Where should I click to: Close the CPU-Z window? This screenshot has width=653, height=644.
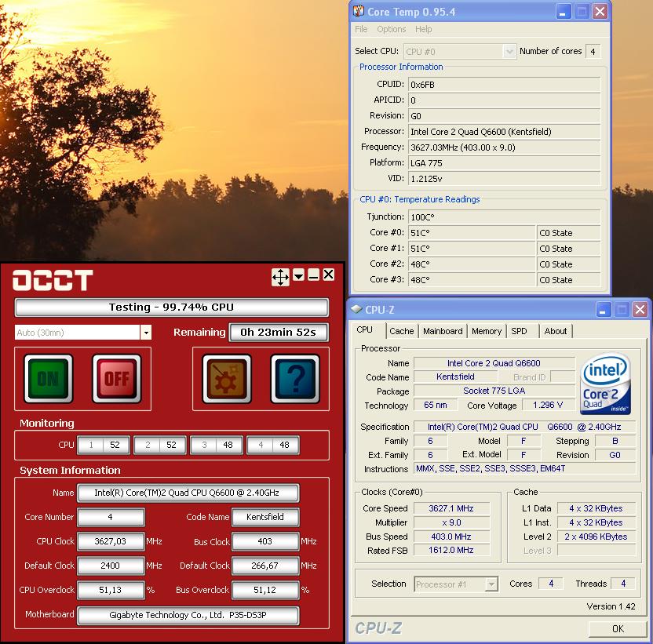pyautogui.click(x=640, y=310)
